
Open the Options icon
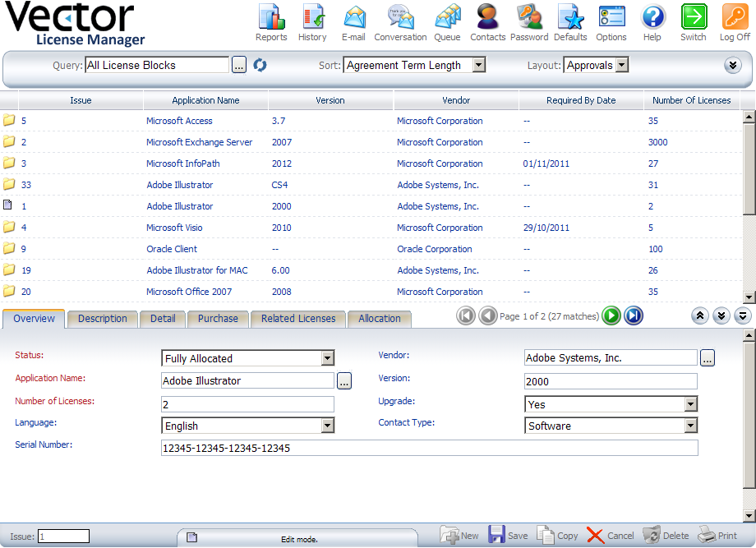[x=611, y=22]
